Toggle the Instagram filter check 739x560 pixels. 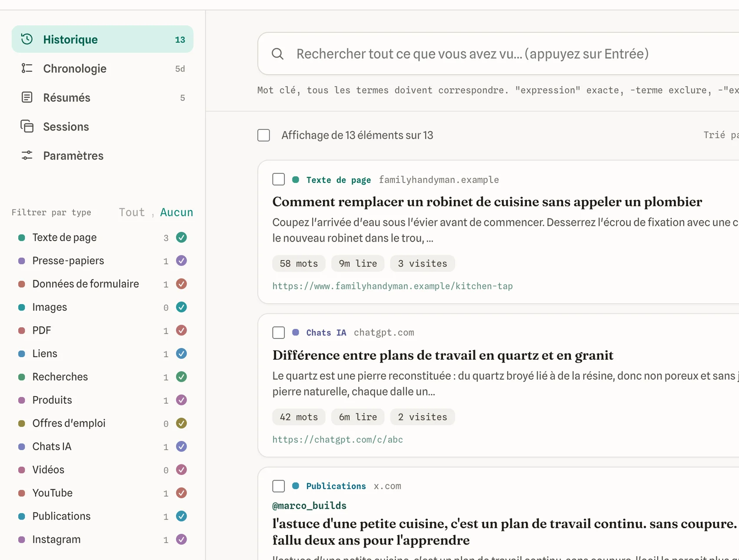click(x=181, y=539)
